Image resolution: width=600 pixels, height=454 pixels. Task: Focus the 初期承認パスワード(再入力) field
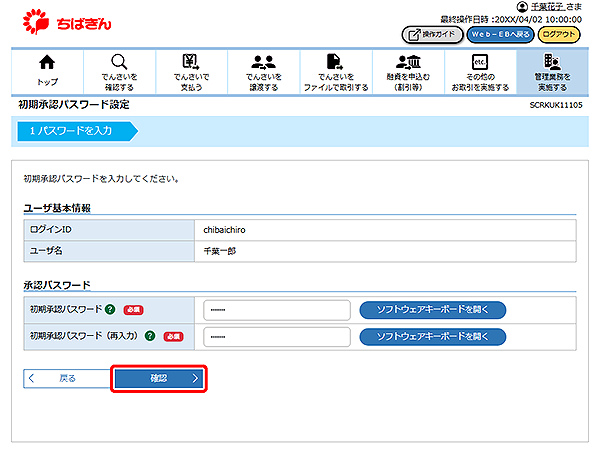(x=277, y=337)
